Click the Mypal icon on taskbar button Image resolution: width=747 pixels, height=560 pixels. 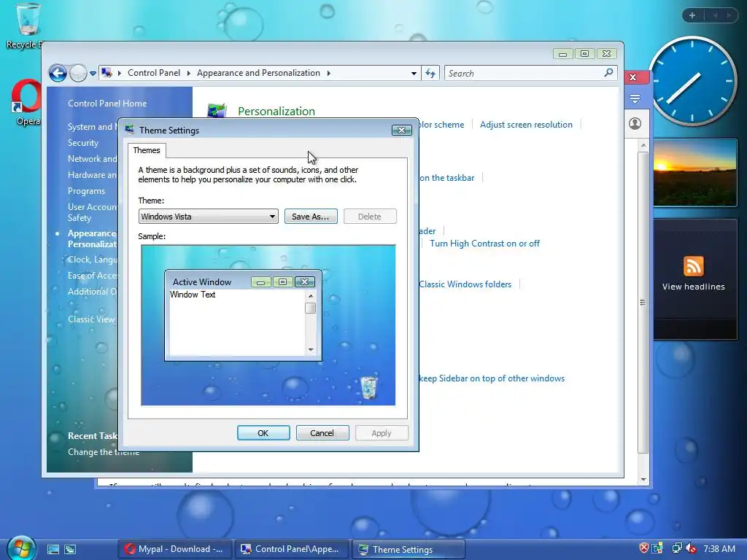[x=130, y=549]
